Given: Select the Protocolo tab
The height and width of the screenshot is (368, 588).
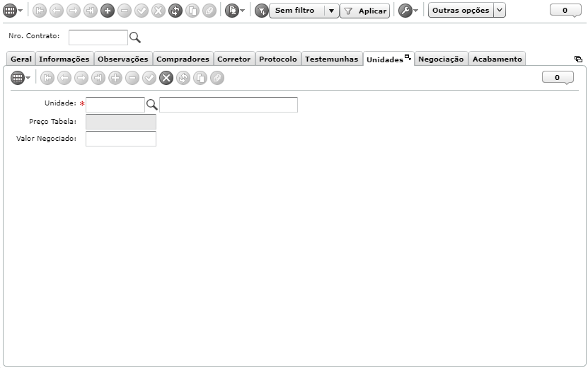Looking at the screenshot, I should [x=278, y=59].
